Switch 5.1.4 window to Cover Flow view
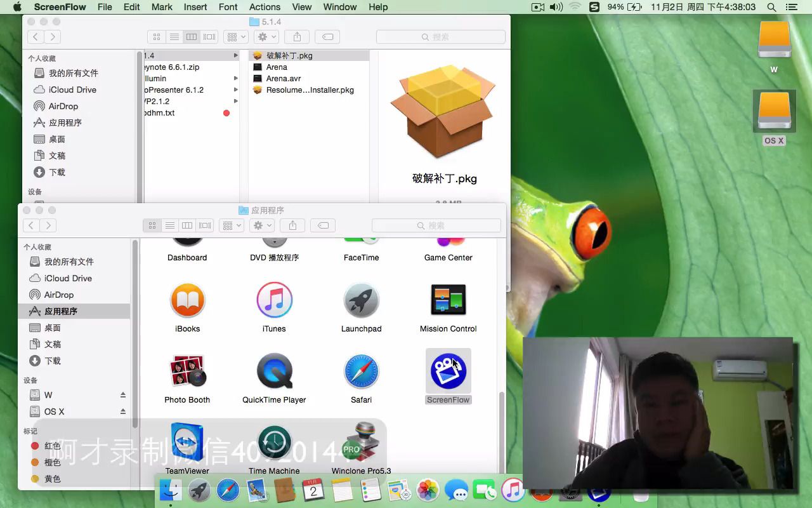812x508 pixels. coord(209,37)
